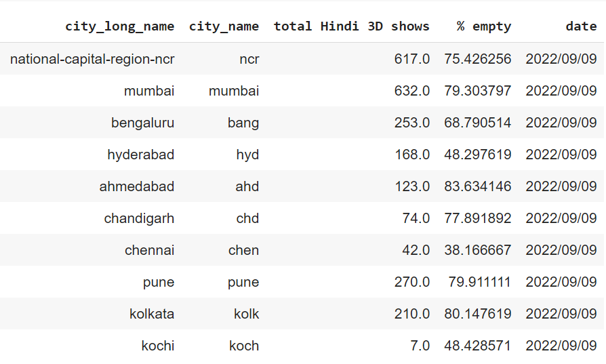Viewport: 606px width, 364px height.
Task: Click the % empty column header
Action: coord(484,26)
